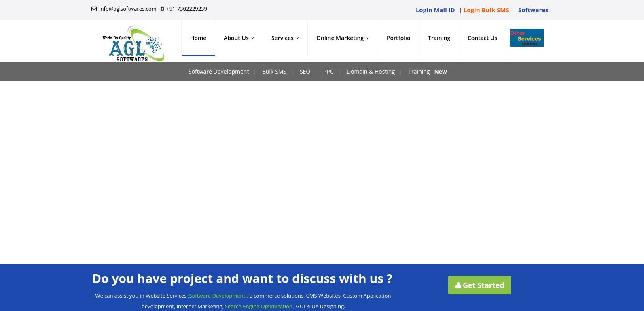
Task: Select Software Development in the gray bar
Action: (x=218, y=72)
